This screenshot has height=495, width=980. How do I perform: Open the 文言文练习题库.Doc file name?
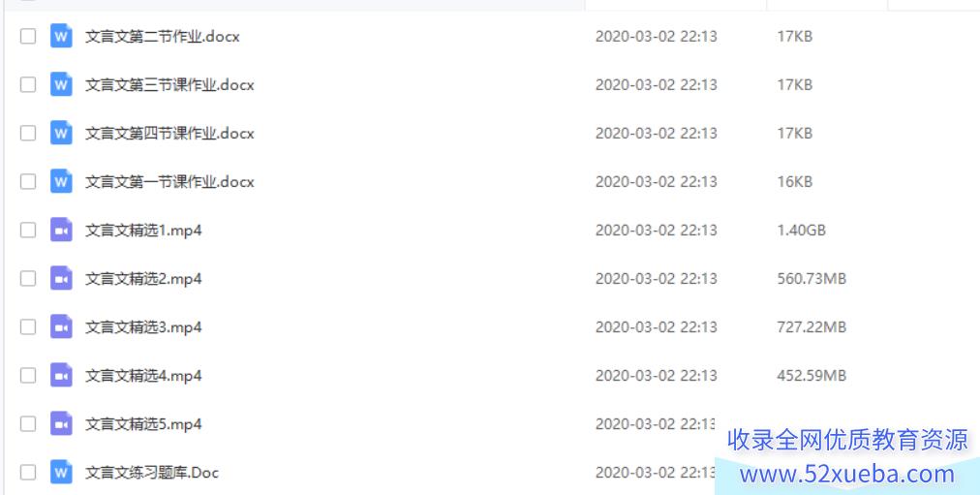pyautogui.click(x=152, y=473)
